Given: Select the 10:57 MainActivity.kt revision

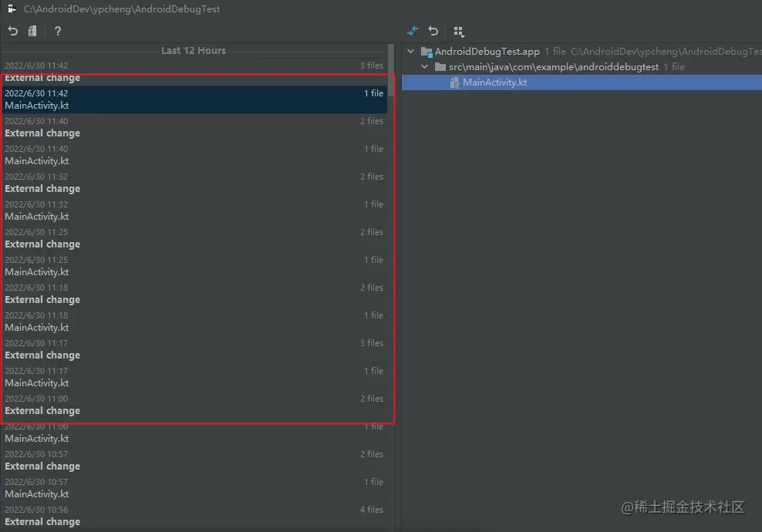Looking at the screenshot, I should click(x=194, y=488).
